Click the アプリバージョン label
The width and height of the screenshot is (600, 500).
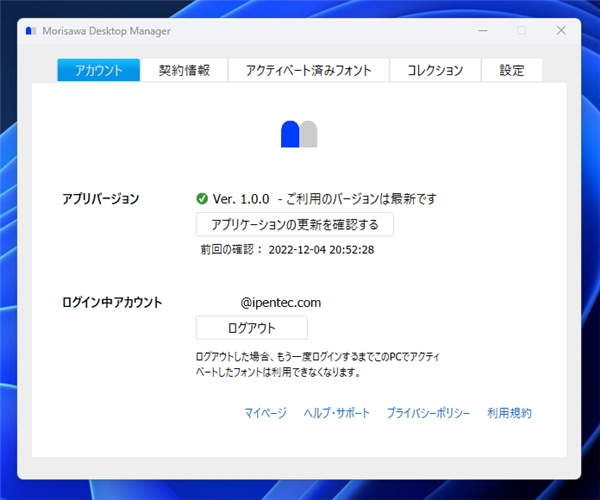coord(101,199)
